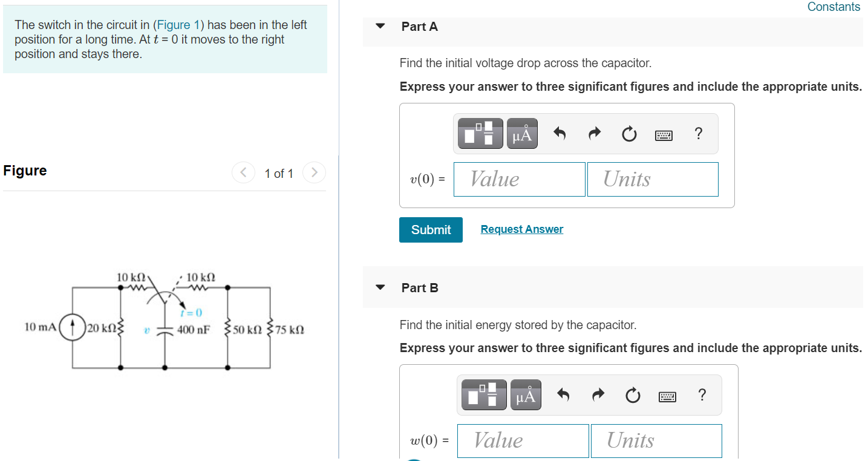
Task: Open the keyboard shortcuts icon in Part A
Action: click(x=664, y=134)
